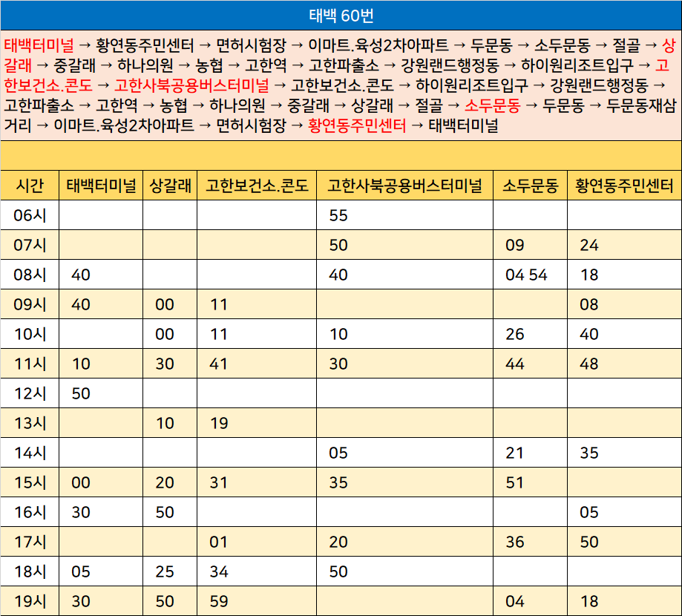Click '21' in the 14시 row
Screen dimensions: 682x616
point(515,453)
